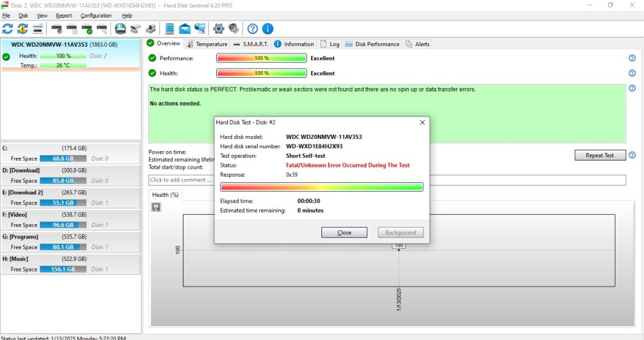Click the Background button in test dialog
The image size is (644, 340).
[x=401, y=232]
